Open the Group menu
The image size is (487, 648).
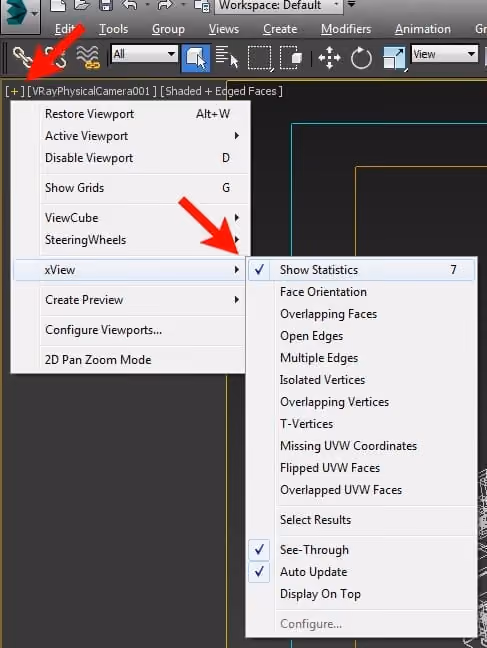[x=168, y=29]
